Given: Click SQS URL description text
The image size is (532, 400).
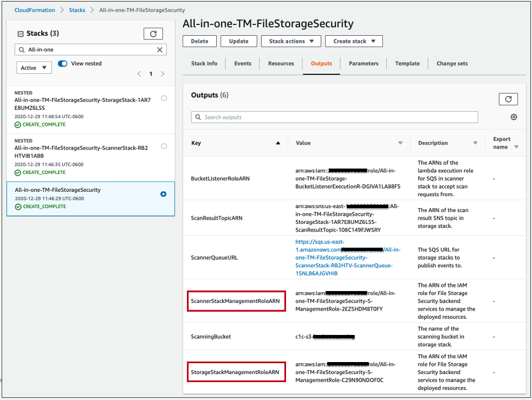Looking at the screenshot, I should [x=440, y=257].
